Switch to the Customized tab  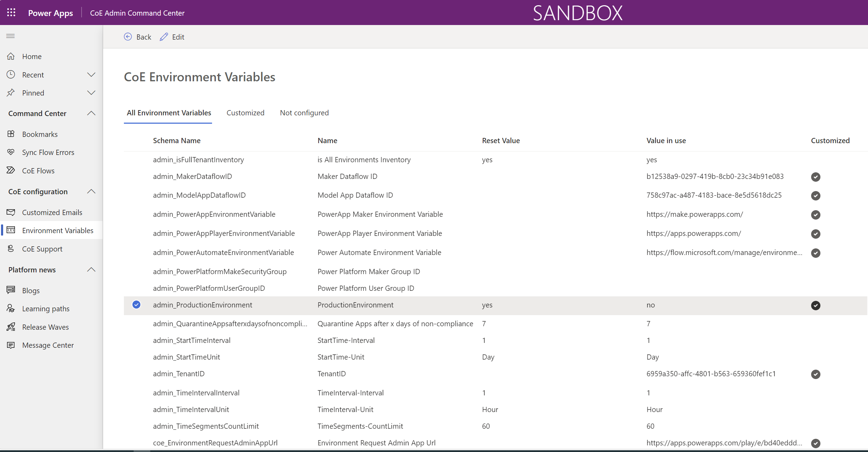pyautogui.click(x=245, y=113)
